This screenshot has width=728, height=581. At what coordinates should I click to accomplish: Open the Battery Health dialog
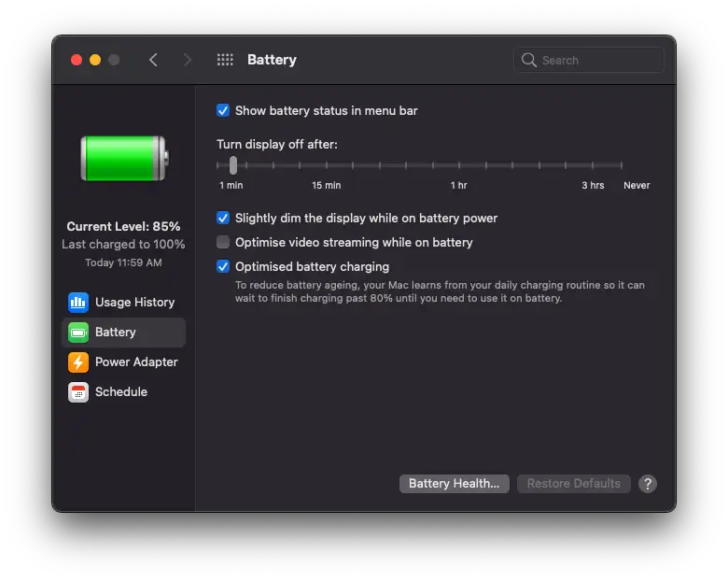[x=455, y=484]
